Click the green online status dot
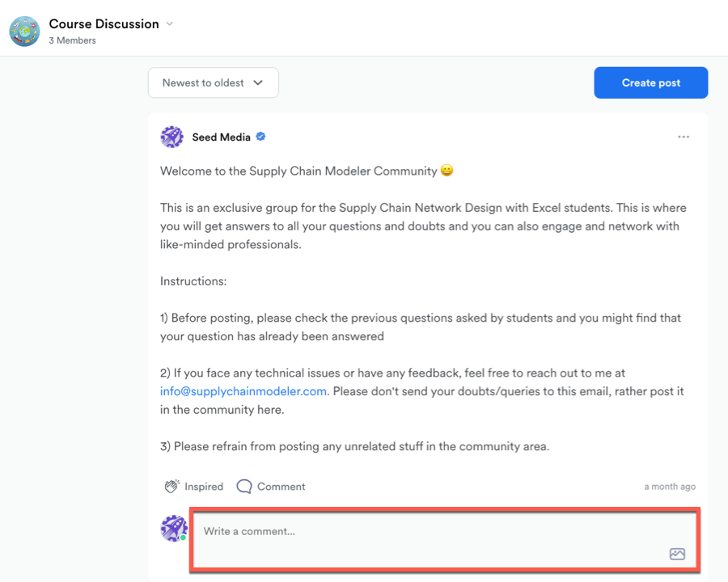The width and height of the screenshot is (728, 582). click(184, 538)
